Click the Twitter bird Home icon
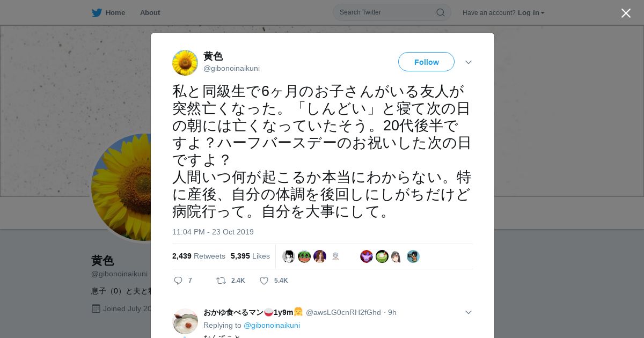 97,12
